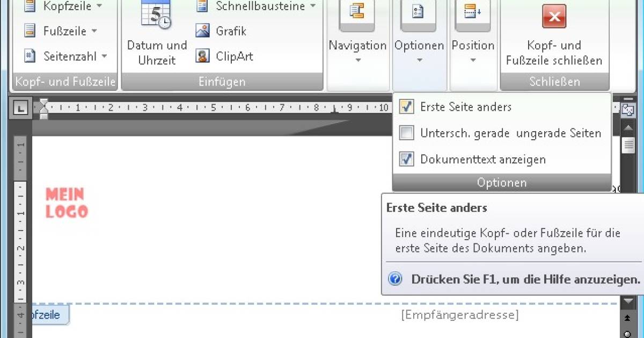Viewport: 644px width, 338px height.
Task: Click the Seitenzahl page number icon
Action: [31, 56]
